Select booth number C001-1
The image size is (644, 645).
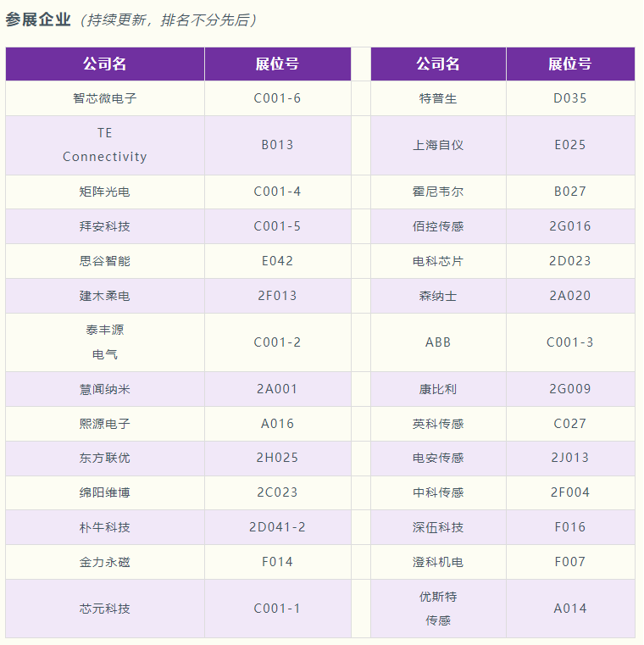[278, 609]
